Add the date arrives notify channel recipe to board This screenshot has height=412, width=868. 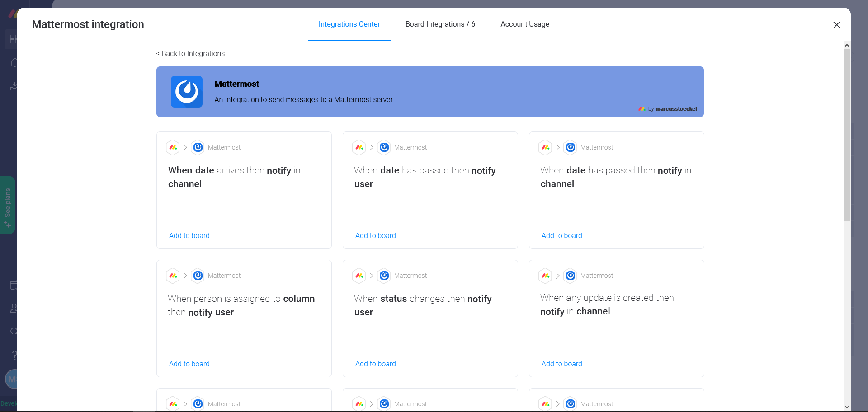(189, 235)
